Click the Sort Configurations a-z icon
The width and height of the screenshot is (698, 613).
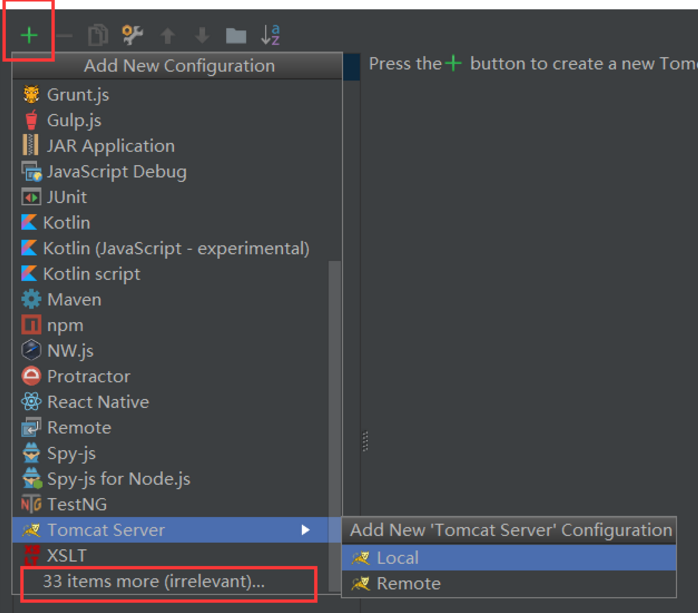click(270, 35)
